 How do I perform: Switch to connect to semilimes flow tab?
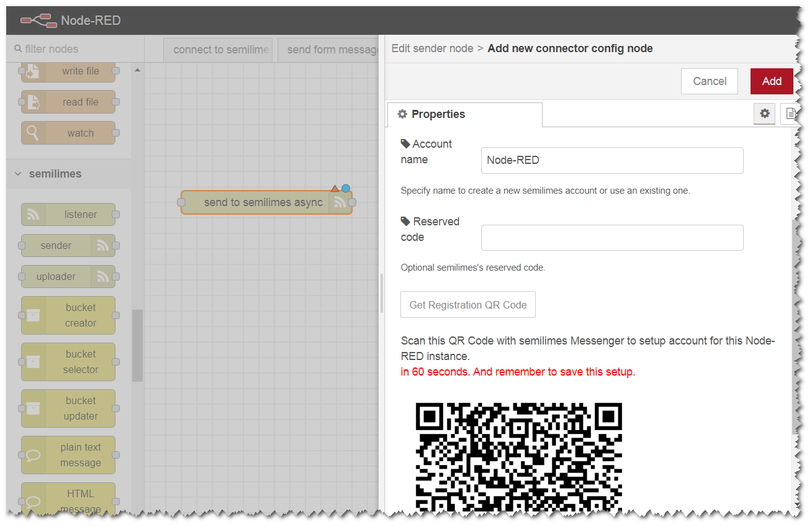pyautogui.click(x=219, y=50)
